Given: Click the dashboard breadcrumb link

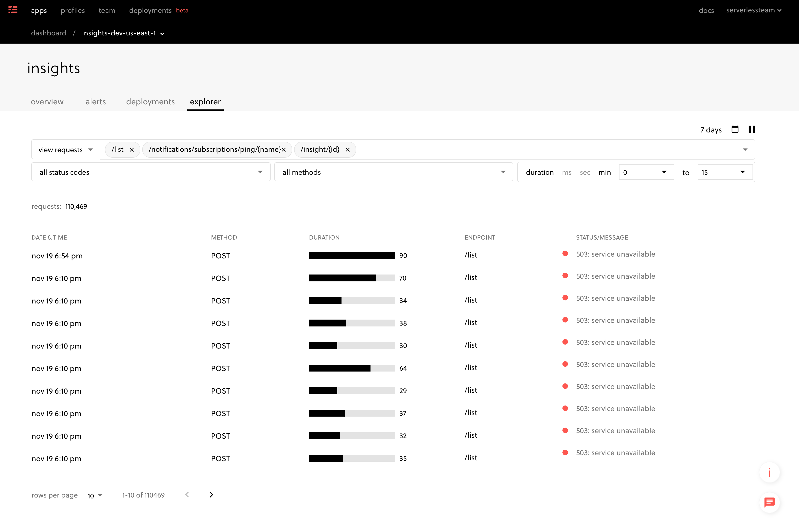Looking at the screenshot, I should 49,33.
